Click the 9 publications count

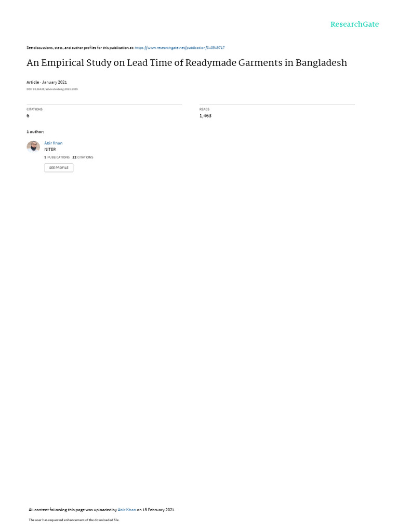click(x=57, y=157)
